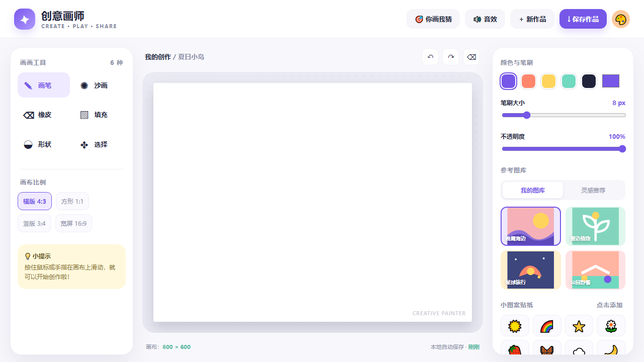
Task: Open the palette avatar profile
Action: point(621,19)
